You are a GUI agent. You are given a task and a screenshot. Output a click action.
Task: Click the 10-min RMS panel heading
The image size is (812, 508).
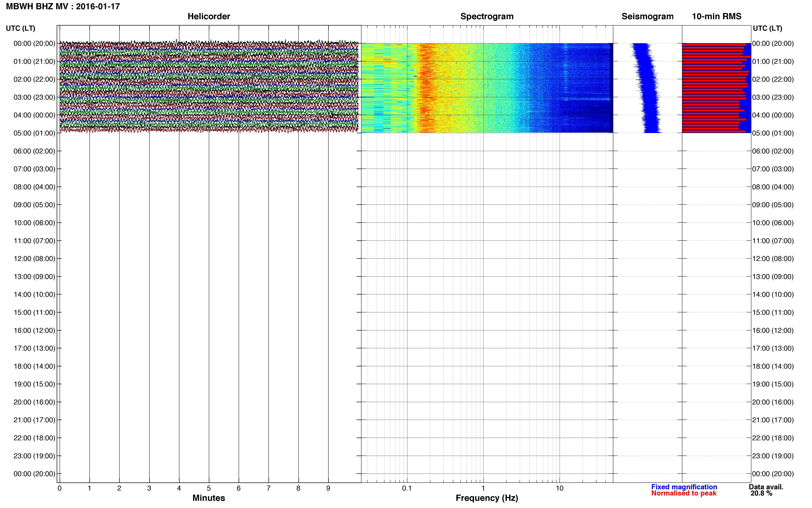click(716, 16)
